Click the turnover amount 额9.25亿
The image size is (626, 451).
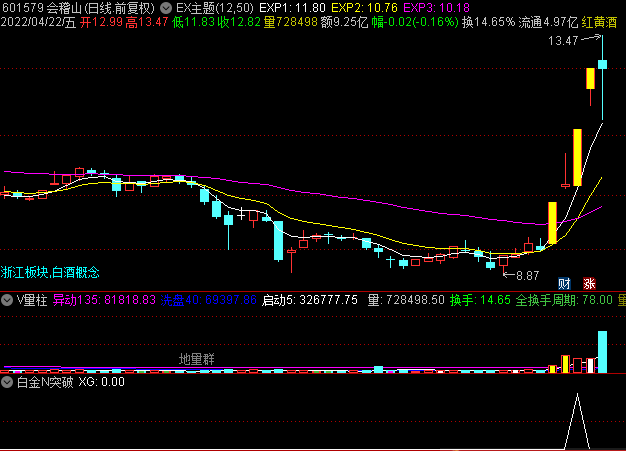click(x=344, y=22)
